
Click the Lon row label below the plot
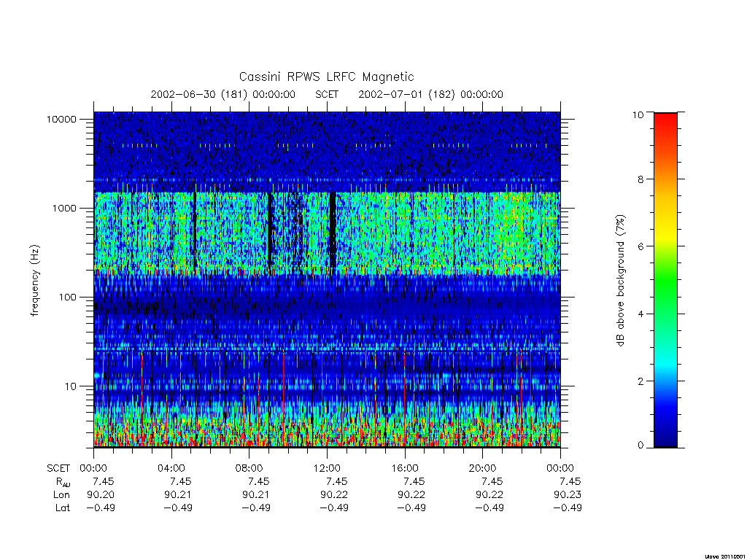(x=61, y=495)
